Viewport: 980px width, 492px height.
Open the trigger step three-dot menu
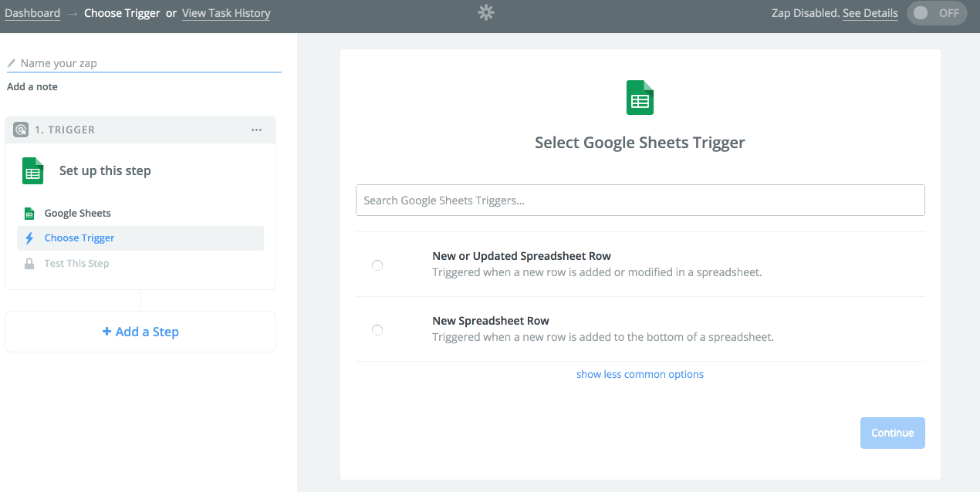(x=257, y=130)
